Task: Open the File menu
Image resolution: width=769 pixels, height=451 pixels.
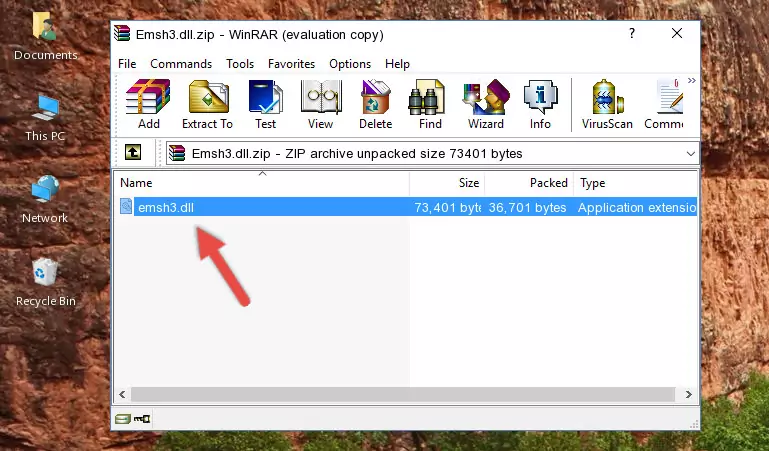Action: click(x=127, y=64)
